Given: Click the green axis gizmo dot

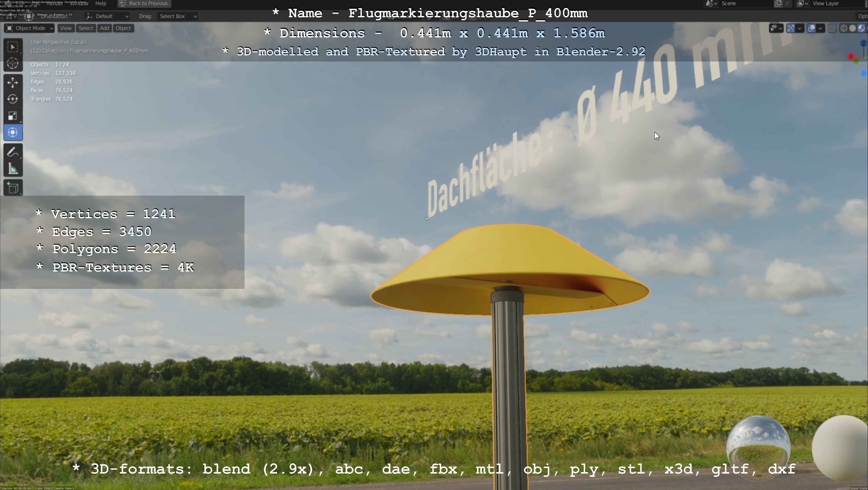Looking at the screenshot, I should click(856, 61).
